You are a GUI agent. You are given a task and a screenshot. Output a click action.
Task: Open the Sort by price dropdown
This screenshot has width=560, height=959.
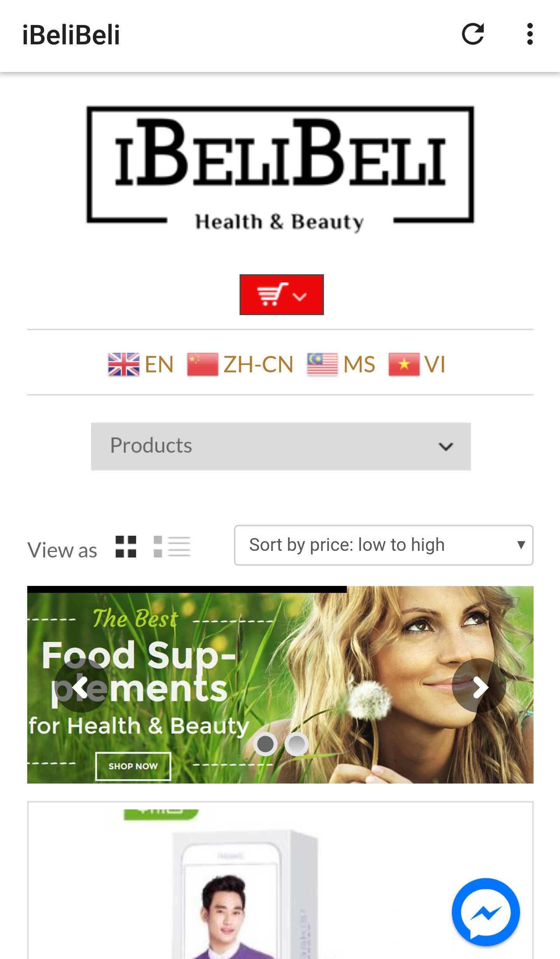click(383, 545)
